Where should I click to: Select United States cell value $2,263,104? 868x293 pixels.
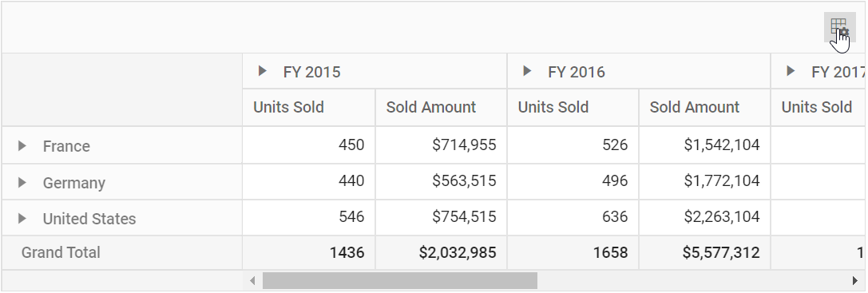click(x=704, y=217)
